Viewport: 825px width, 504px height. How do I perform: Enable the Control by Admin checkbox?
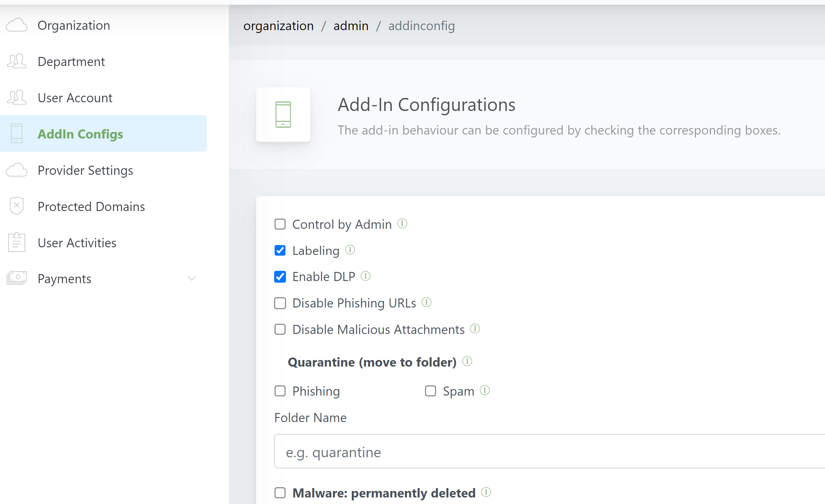(280, 224)
